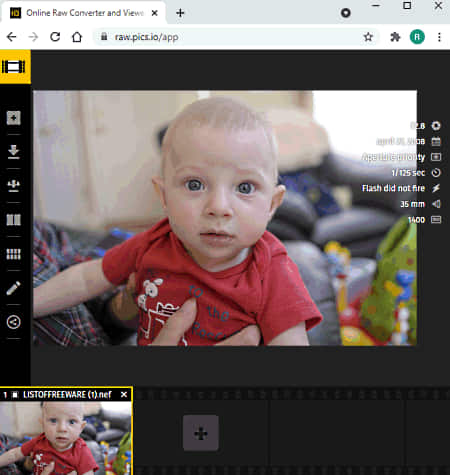
Task: Switch to the two-column compare view icon
Action: point(14,220)
